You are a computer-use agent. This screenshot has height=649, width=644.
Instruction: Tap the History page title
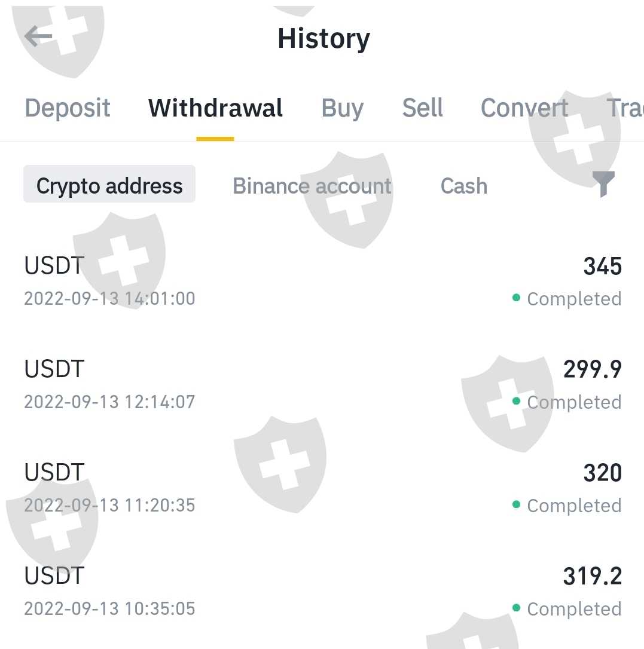pyautogui.click(x=323, y=38)
